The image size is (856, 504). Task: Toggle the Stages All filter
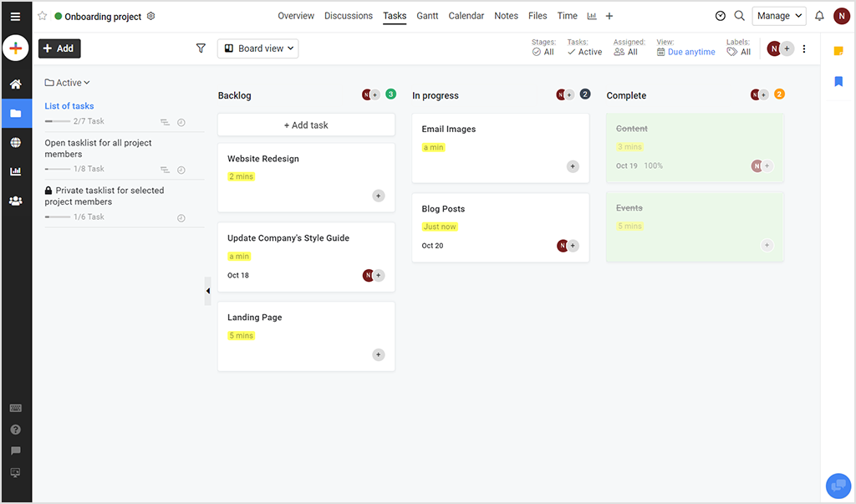click(545, 52)
